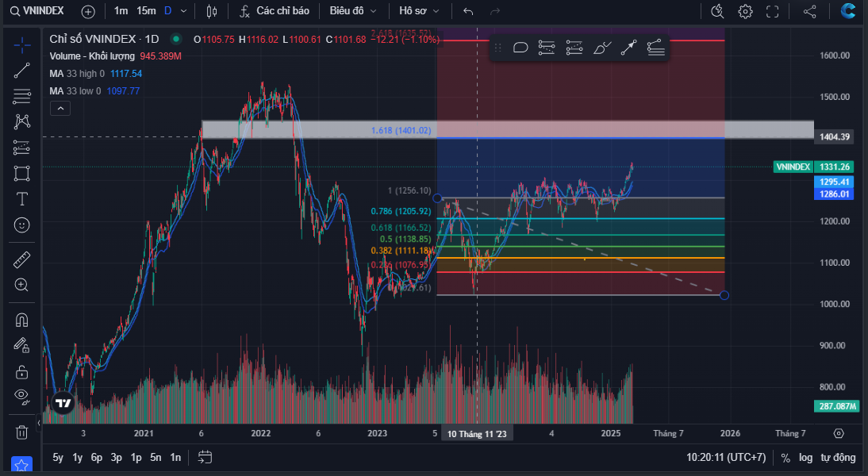
Task: Set the date range to 3p
Action: (x=117, y=457)
